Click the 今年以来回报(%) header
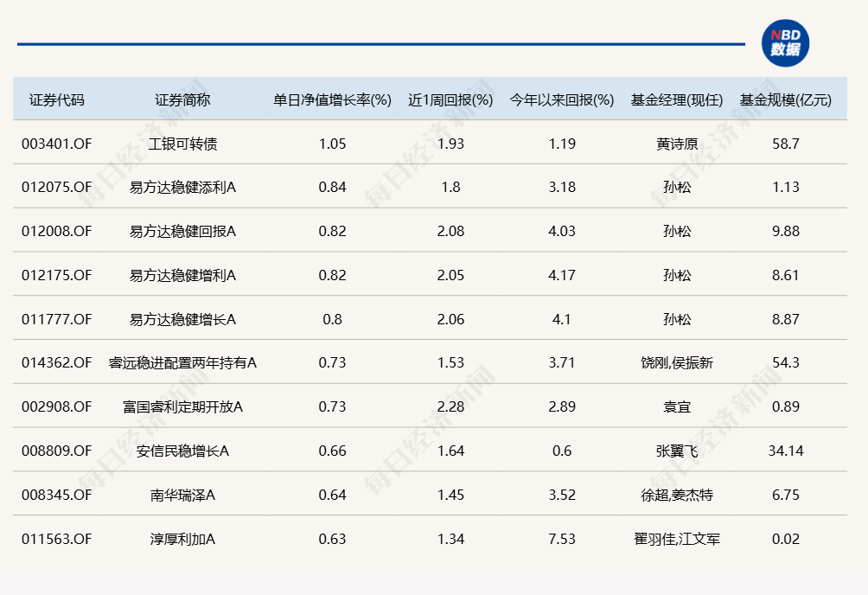This screenshot has height=595, width=868. click(x=562, y=99)
